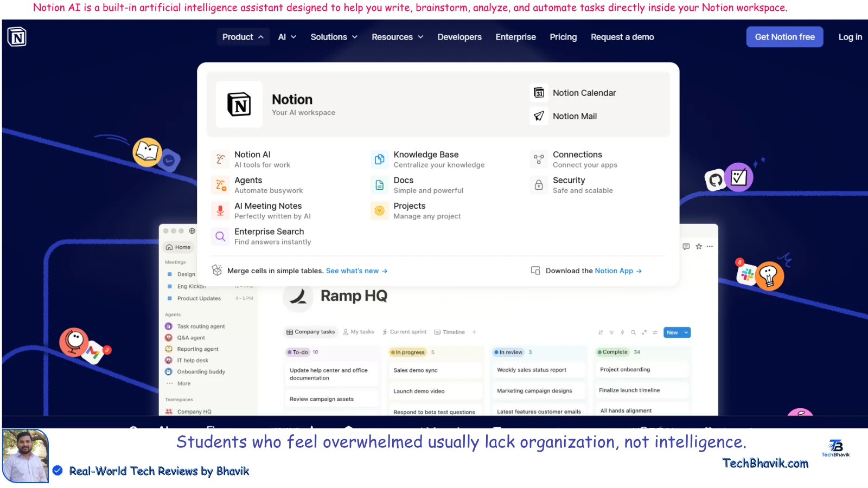Viewport: 868px width, 488px height.
Task: Open the Developers nav item
Action: click(x=459, y=37)
